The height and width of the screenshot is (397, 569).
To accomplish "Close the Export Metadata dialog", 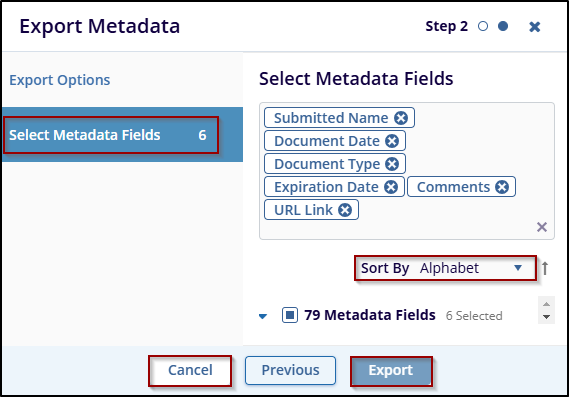I will 535,26.
